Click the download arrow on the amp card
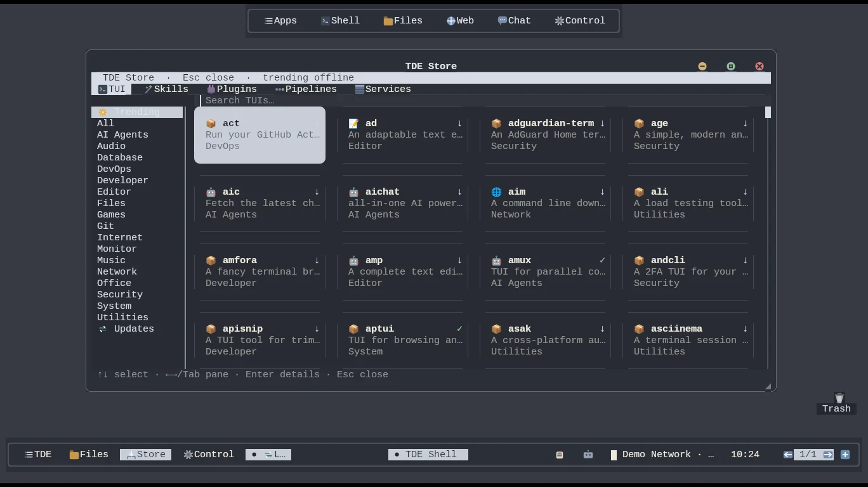Image resolution: width=868 pixels, height=487 pixels. point(459,261)
